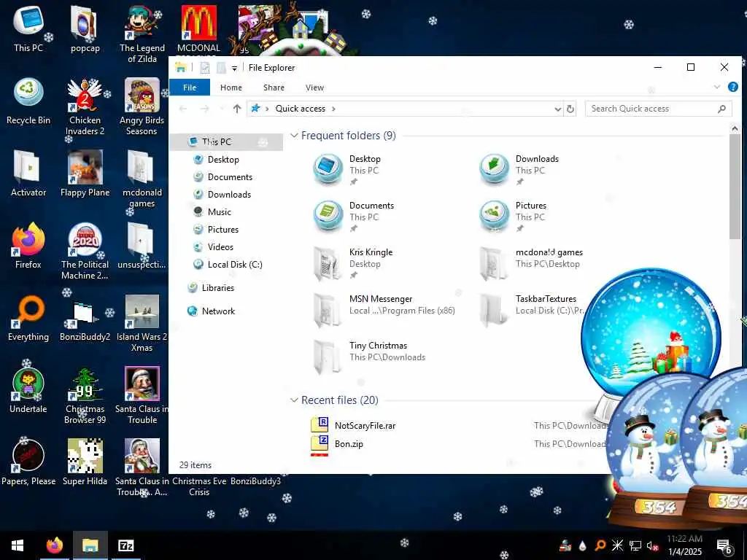This screenshot has width=747, height=560.
Task: Click the Firefox taskbar icon
Action: click(55, 545)
